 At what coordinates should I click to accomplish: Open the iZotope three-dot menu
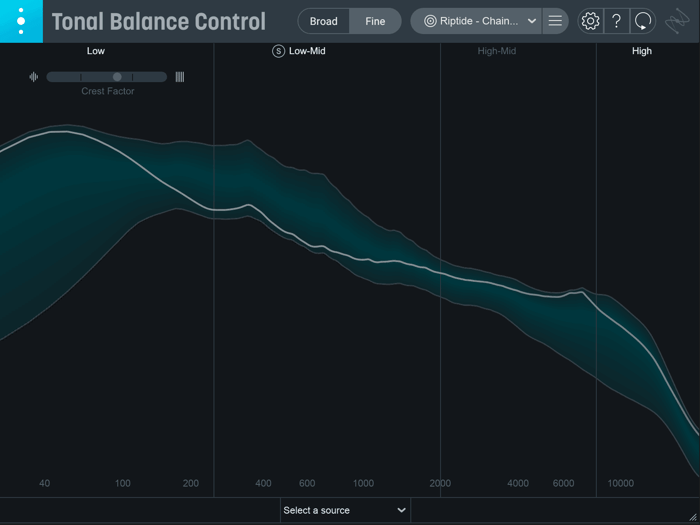coord(21,21)
